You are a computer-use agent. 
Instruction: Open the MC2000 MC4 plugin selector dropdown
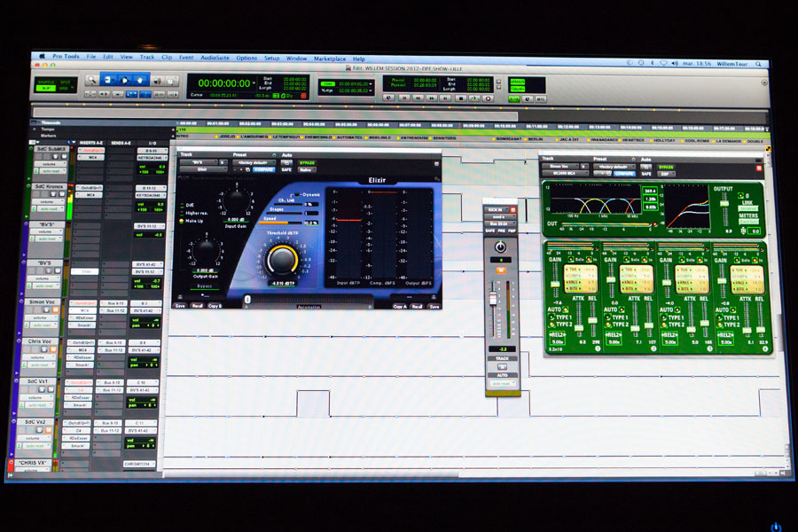(x=565, y=173)
